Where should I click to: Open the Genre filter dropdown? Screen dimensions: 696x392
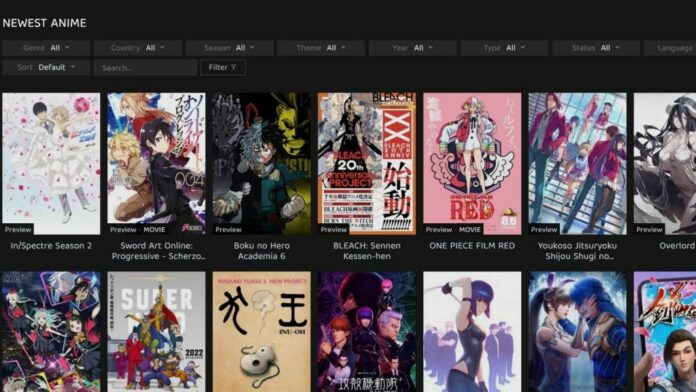(46, 48)
